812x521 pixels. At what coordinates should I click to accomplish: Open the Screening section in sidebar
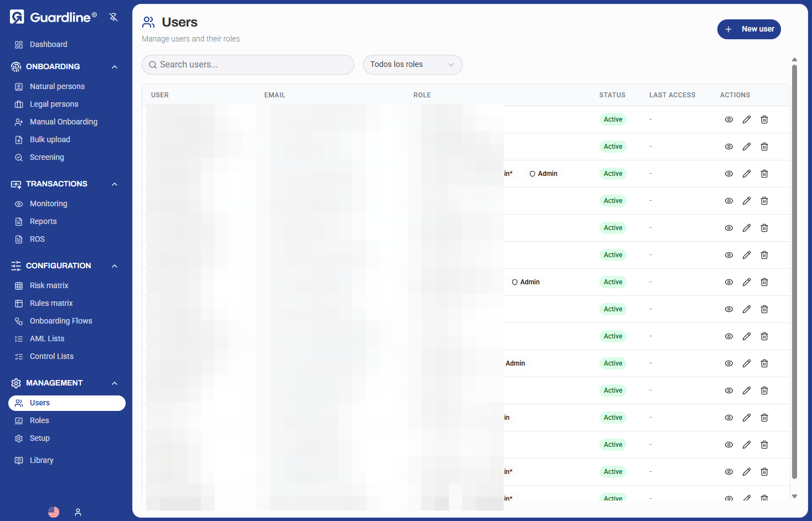(x=46, y=157)
